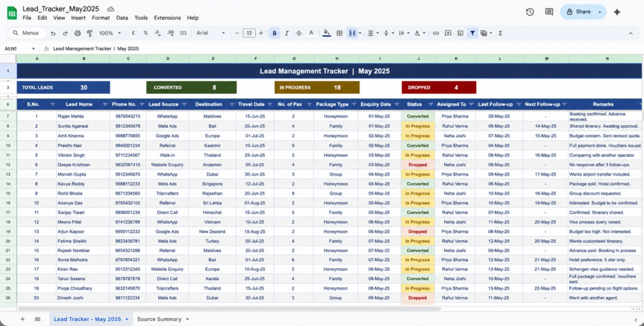644x326 pixels.
Task: Open the text rotation dropdown
Action: (x=419, y=33)
